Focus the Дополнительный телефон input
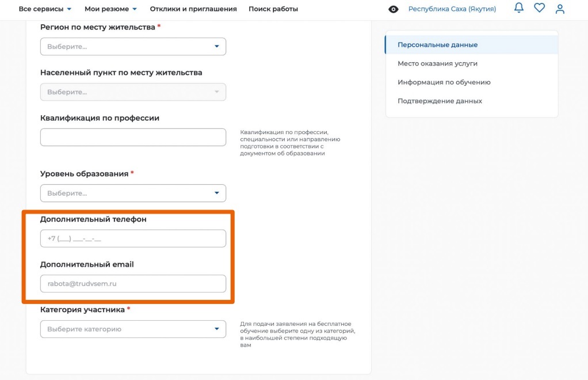The height and width of the screenshot is (380, 588). [x=133, y=239]
